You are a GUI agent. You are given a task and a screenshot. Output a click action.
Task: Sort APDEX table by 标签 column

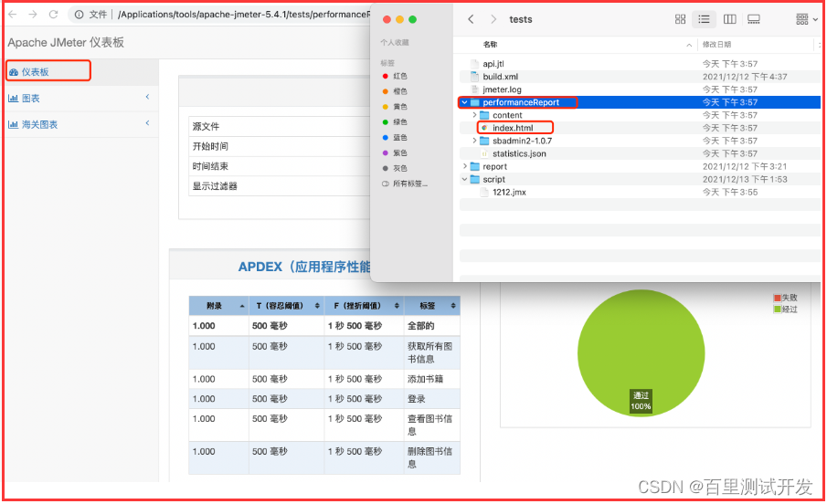[432, 306]
